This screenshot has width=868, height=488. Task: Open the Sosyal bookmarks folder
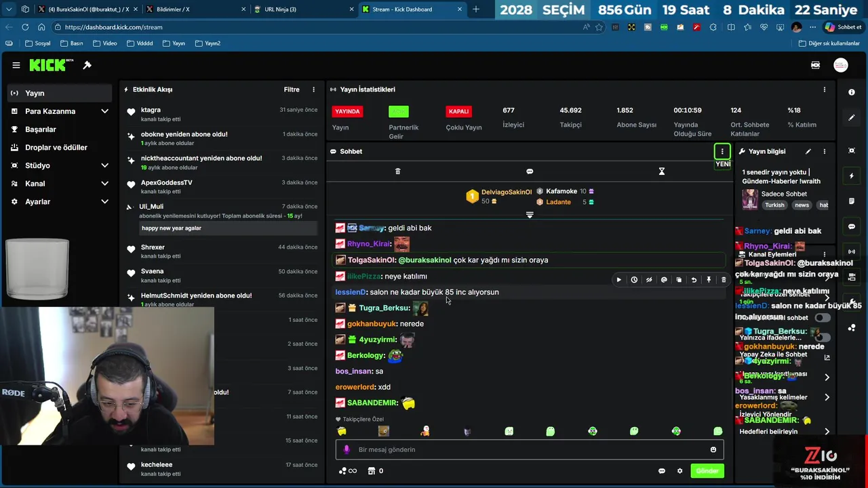(38, 43)
